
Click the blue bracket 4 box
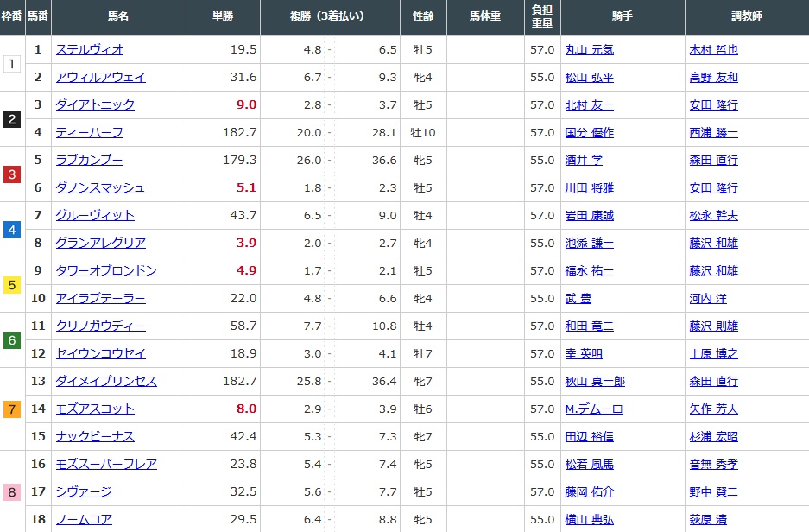[x=11, y=230]
